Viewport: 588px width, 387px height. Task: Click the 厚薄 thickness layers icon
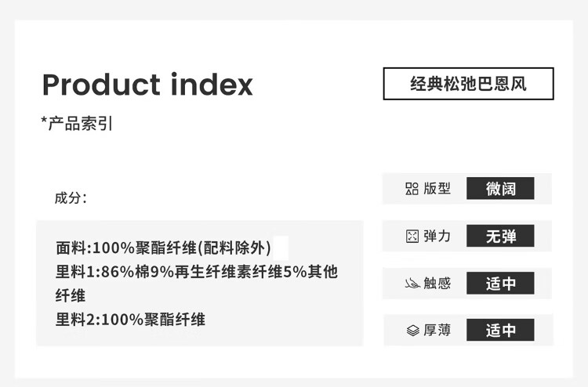(x=413, y=331)
